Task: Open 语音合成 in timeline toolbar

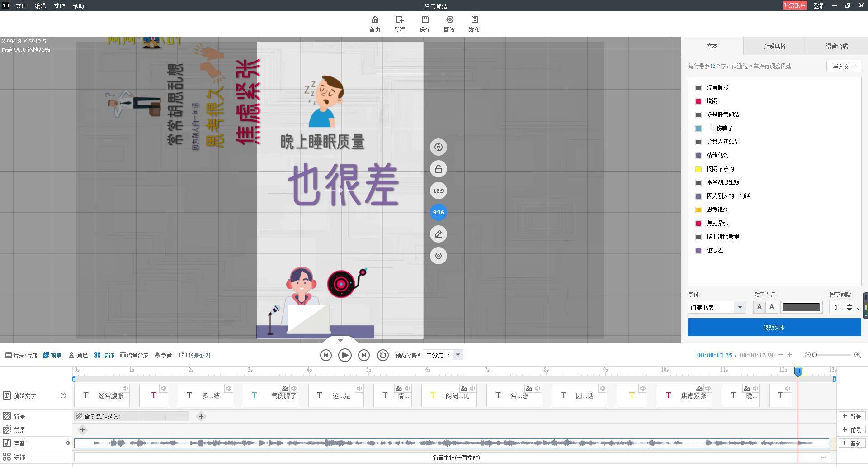Action: coord(134,355)
